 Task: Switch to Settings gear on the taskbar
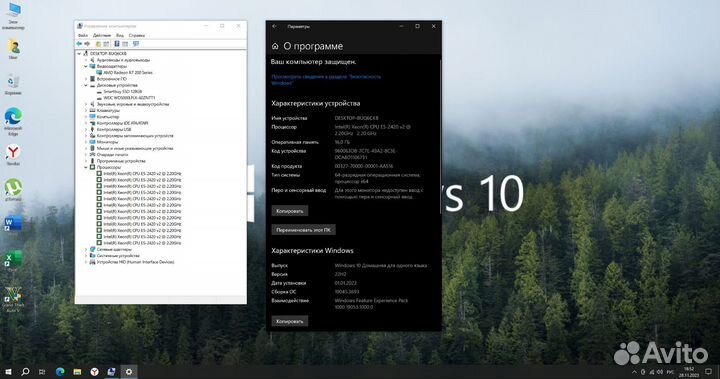[x=129, y=372]
